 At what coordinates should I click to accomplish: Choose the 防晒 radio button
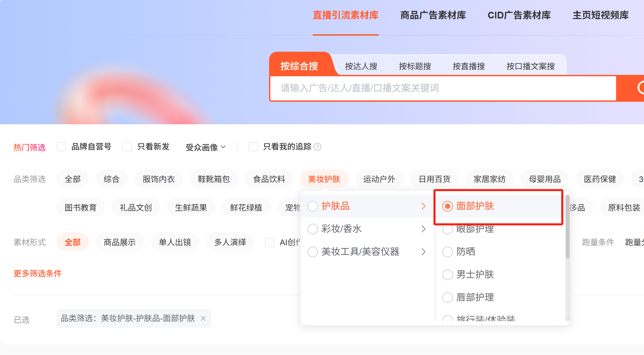pyautogui.click(x=448, y=252)
